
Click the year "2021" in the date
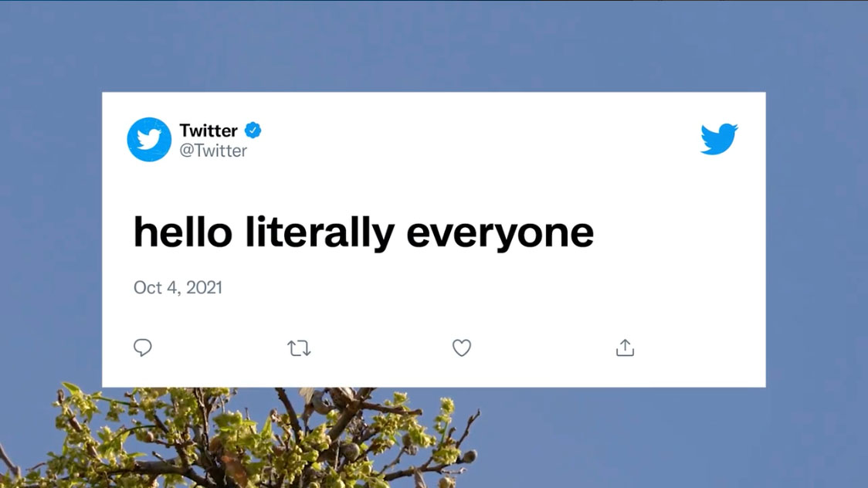click(203, 288)
